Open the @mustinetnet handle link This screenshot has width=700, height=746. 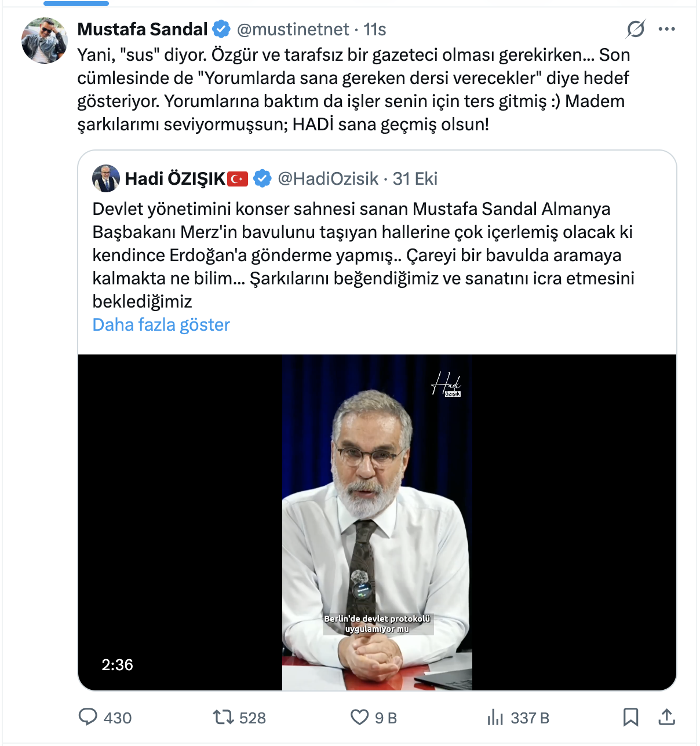click(293, 29)
